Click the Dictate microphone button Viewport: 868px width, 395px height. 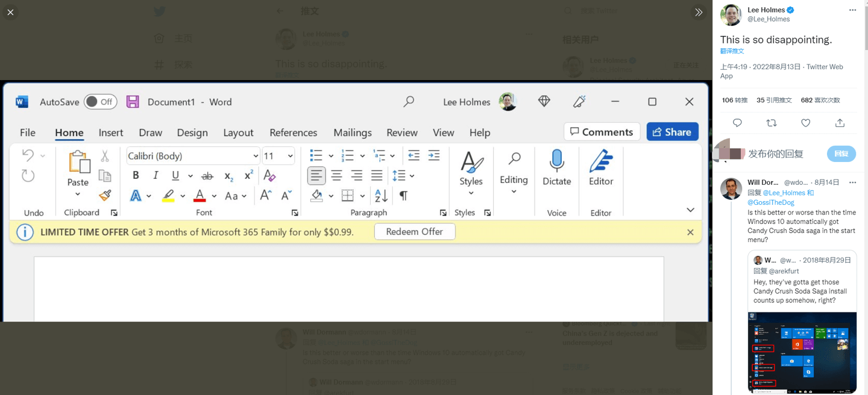coord(557,168)
